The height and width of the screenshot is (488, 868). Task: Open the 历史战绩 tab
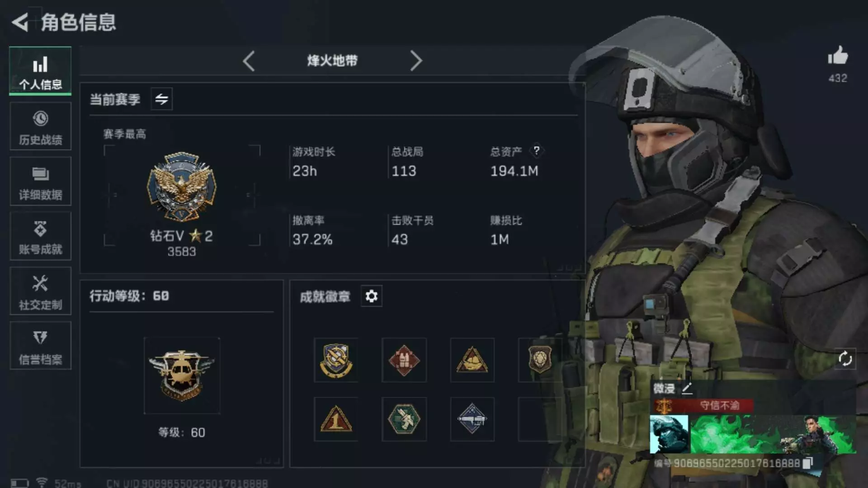tap(40, 126)
